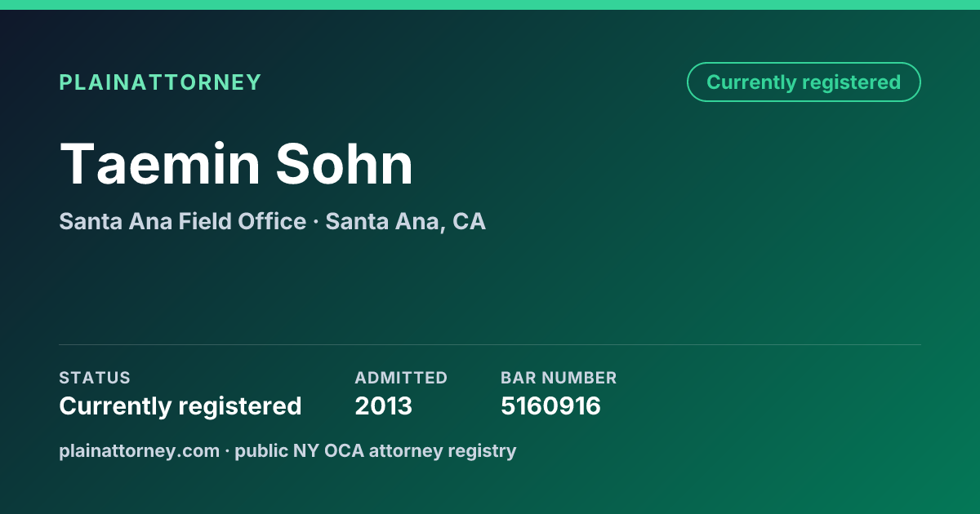Click the Currently registered badge pill
This screenshot has height=514, width=980.
tap(804, 82)
